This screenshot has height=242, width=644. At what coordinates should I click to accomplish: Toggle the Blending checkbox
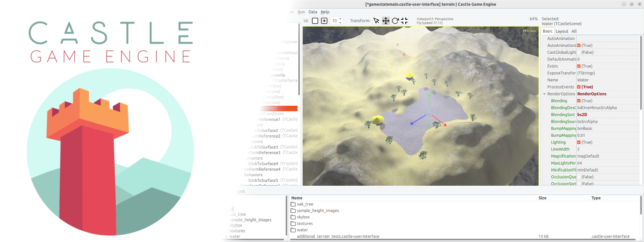pos(579,101)
